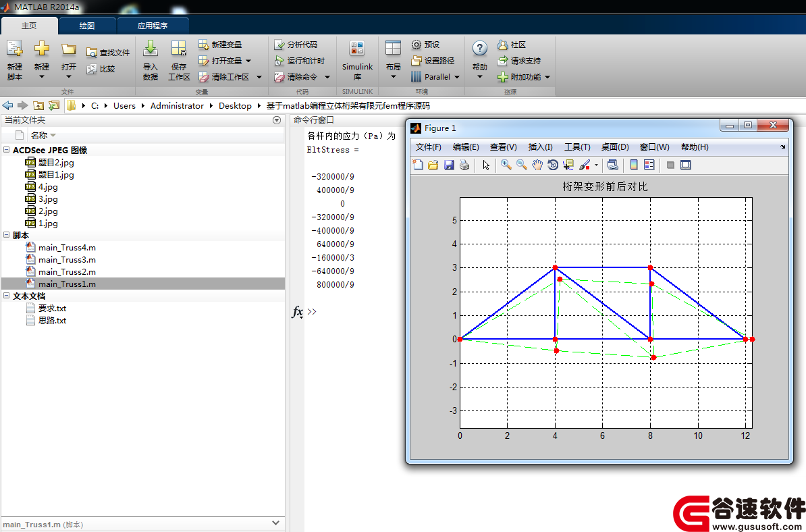Go forward in folder history
Screen dimensions: 806x532
coord(23,105)
